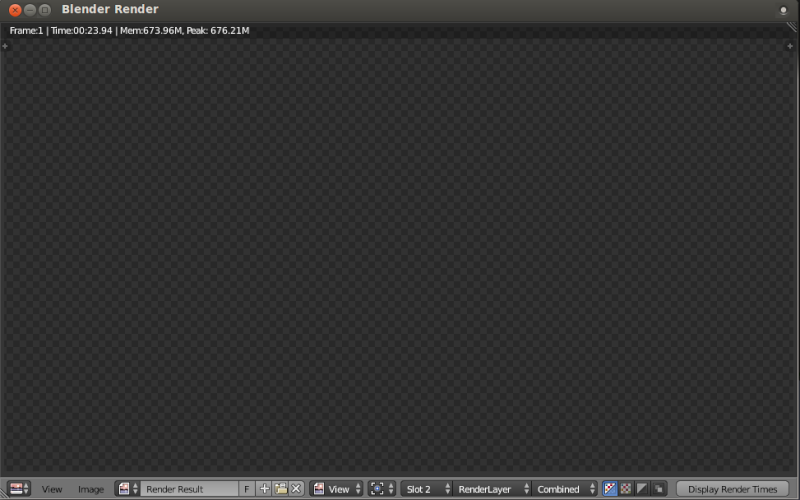Click Display Render Times button
The height and width of the screenshot is (500, 800).
coord(733,489)
